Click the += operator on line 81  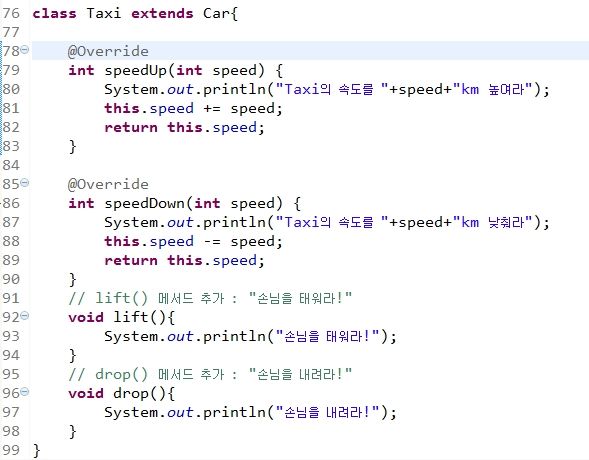(212, 109)
